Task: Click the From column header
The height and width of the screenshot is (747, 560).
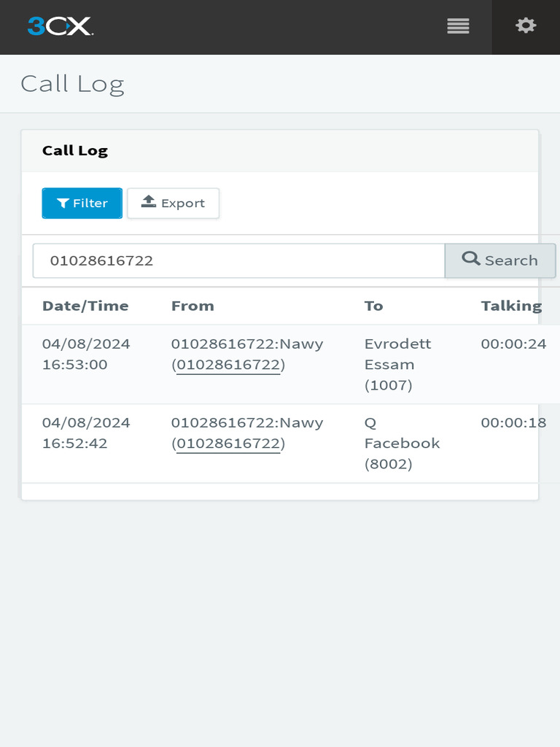Action: click(x=192, y=306)
